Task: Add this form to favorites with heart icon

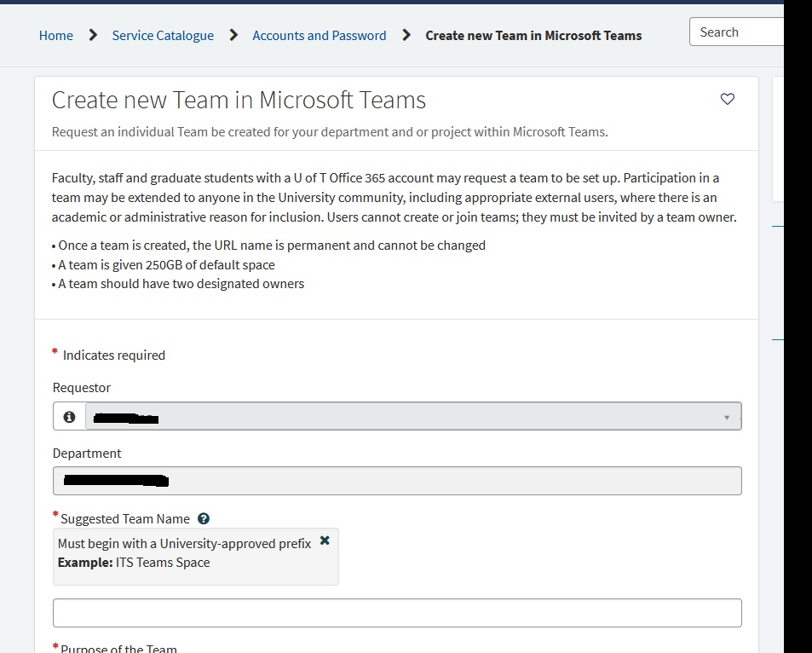Action: [x=727, y=100]
